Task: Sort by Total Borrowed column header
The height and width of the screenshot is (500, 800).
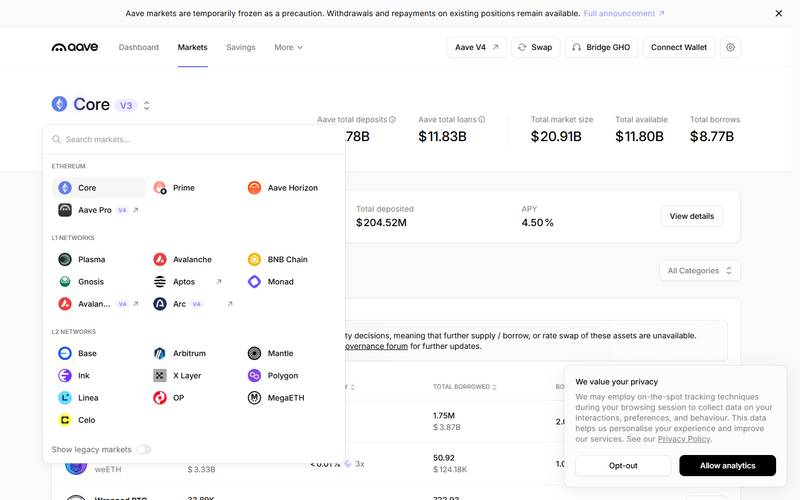Action: [464, 387]
